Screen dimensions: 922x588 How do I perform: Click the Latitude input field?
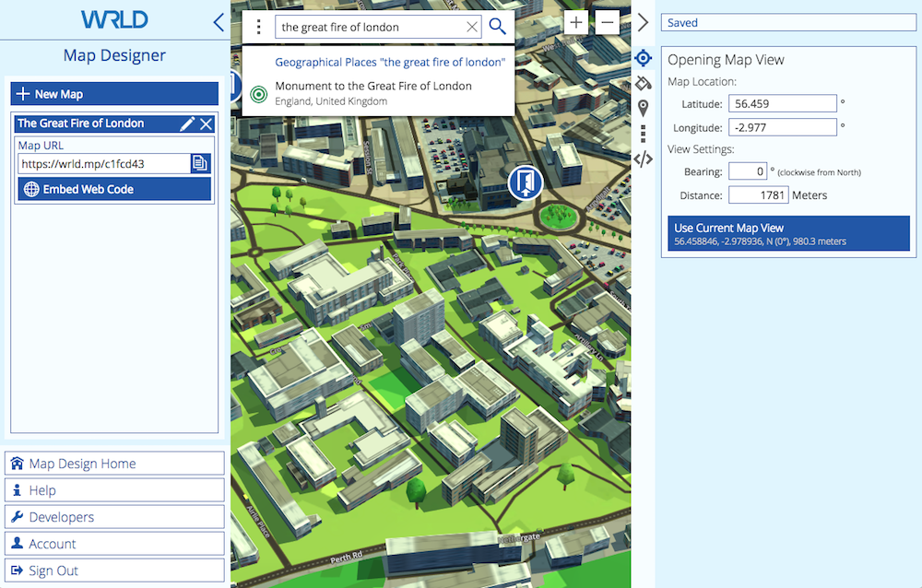783,104
